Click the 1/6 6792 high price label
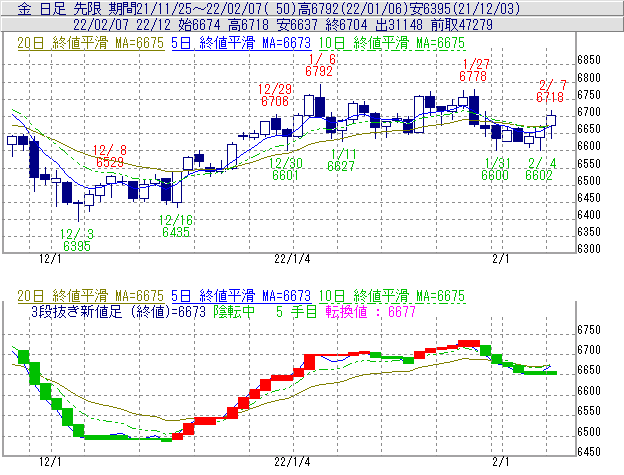This screenshot has width=624, height=475. pyautogui.click(x=319, y=65)
